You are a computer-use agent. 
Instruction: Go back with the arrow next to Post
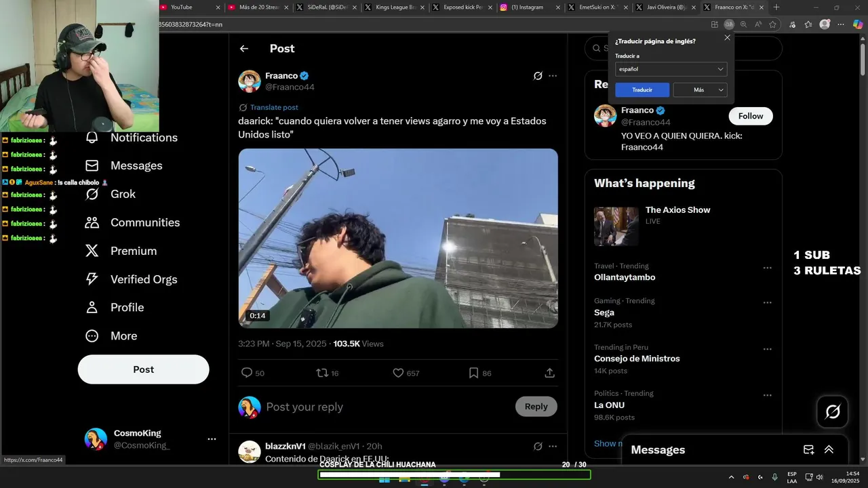pos(244,49)
